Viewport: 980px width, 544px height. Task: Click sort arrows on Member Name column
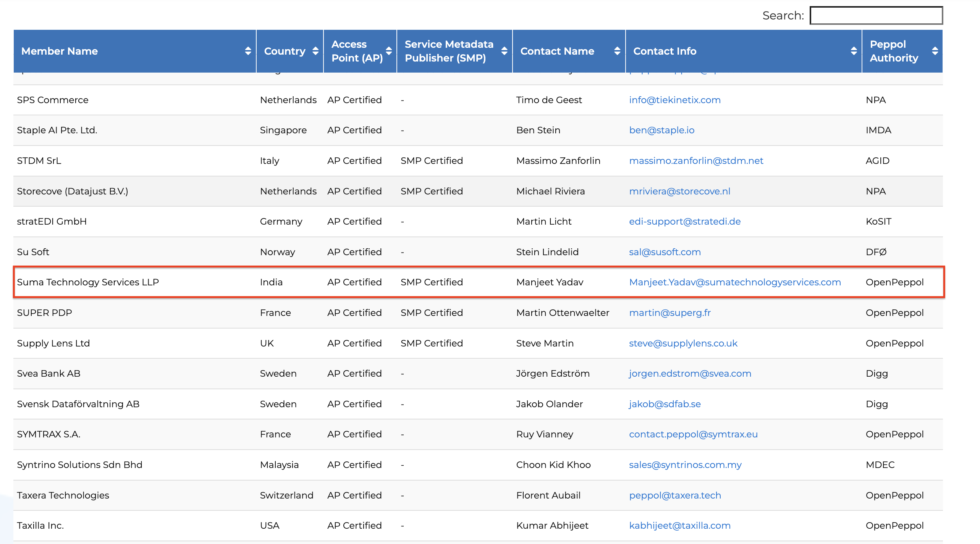point(248,51)
